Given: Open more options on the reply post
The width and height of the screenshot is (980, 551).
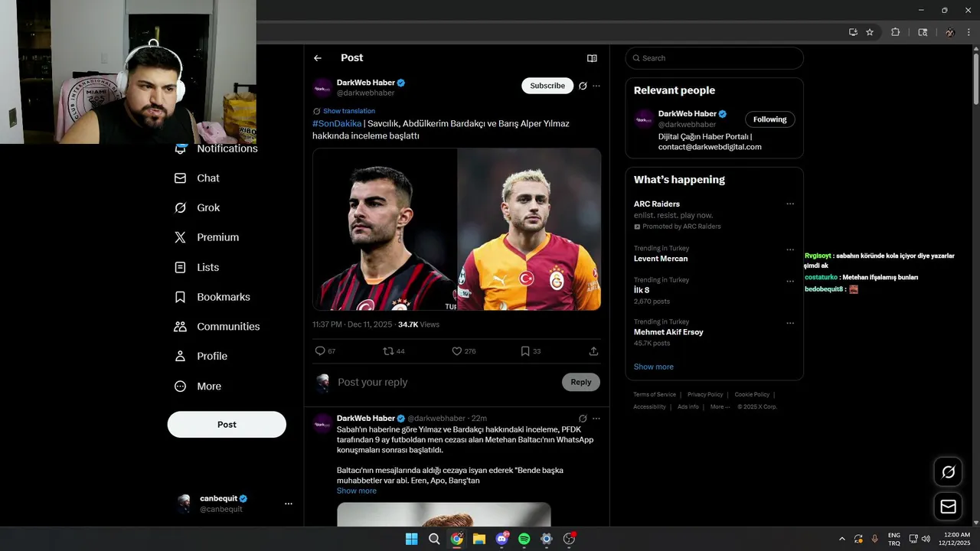Looking at the screenshot, I should pyautogui.click(x=596, y=419).
